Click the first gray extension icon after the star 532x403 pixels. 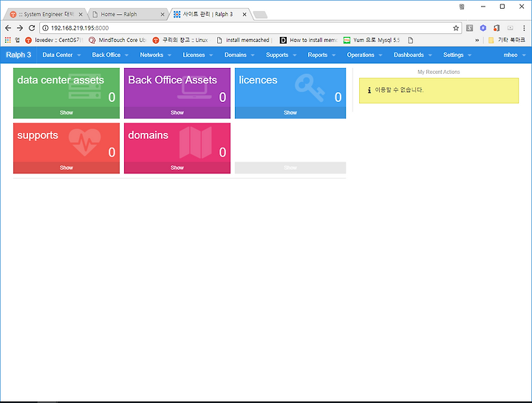(x=470, y=28)
